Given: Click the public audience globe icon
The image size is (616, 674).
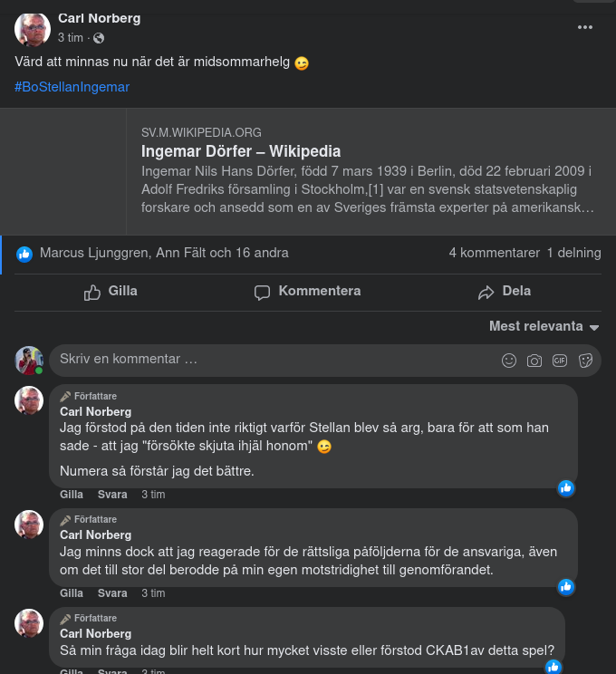Looking at the screenshot, I should tap(99, 38).
